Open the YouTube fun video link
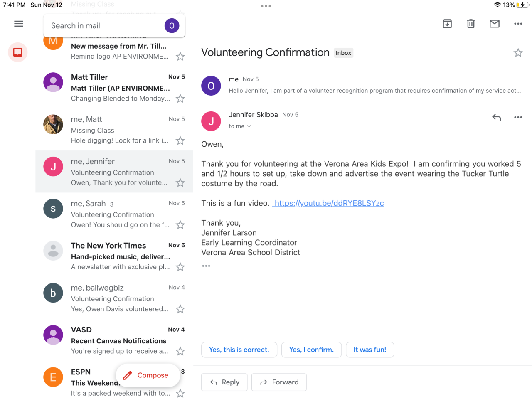Viewport: 532px width, 399px height. point(329,203)
